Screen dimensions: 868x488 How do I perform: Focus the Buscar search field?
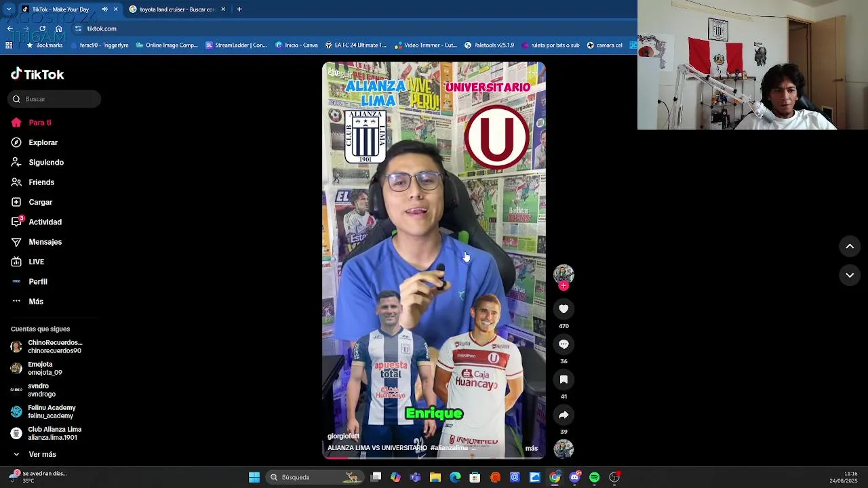coord(54,99)
